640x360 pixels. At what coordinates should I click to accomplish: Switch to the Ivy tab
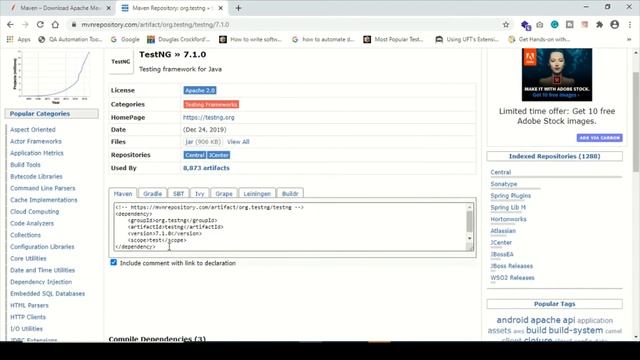200,193
